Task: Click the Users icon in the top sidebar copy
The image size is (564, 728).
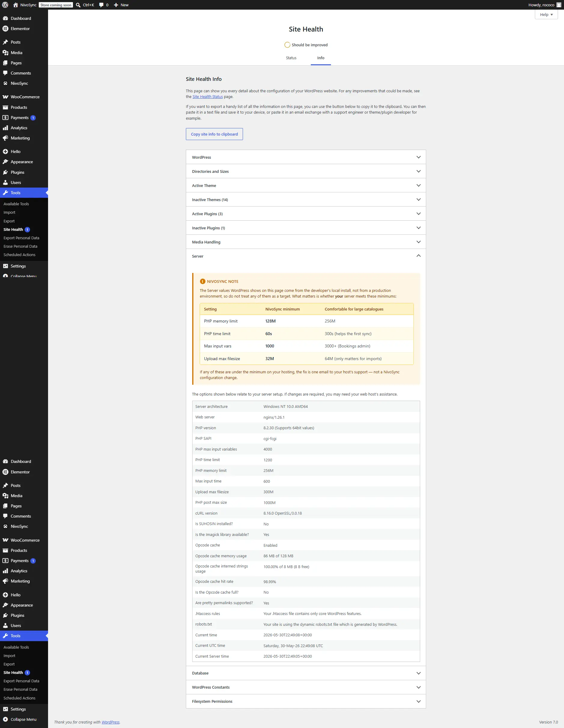Action: [x=5, y=182]
